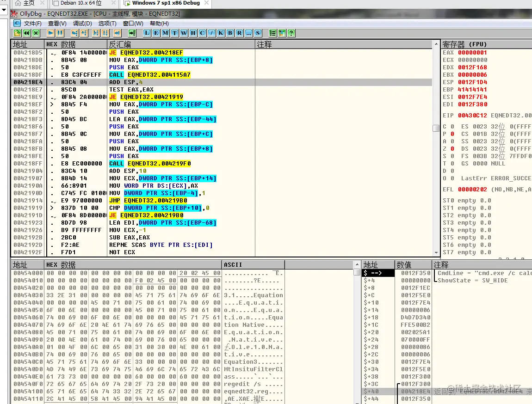Open the Executable modules (E) icon
The height and width of the screenshot is (404, 532).
[156, 33]
